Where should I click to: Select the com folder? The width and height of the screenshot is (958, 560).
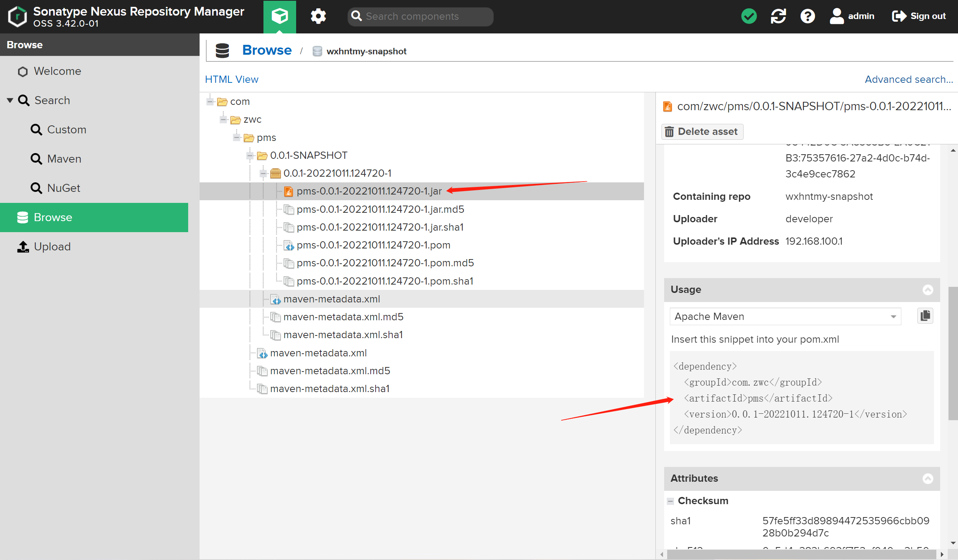(240, 102)
